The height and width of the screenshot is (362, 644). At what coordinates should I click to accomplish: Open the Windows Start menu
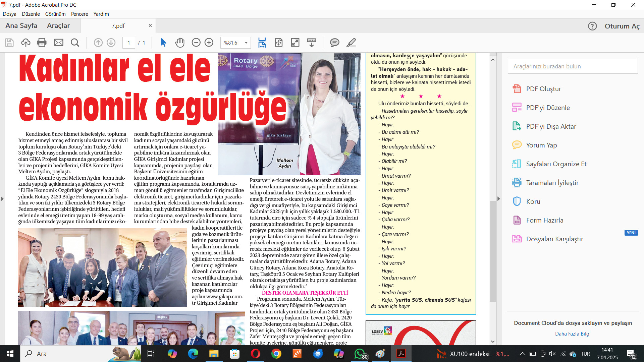10,354
